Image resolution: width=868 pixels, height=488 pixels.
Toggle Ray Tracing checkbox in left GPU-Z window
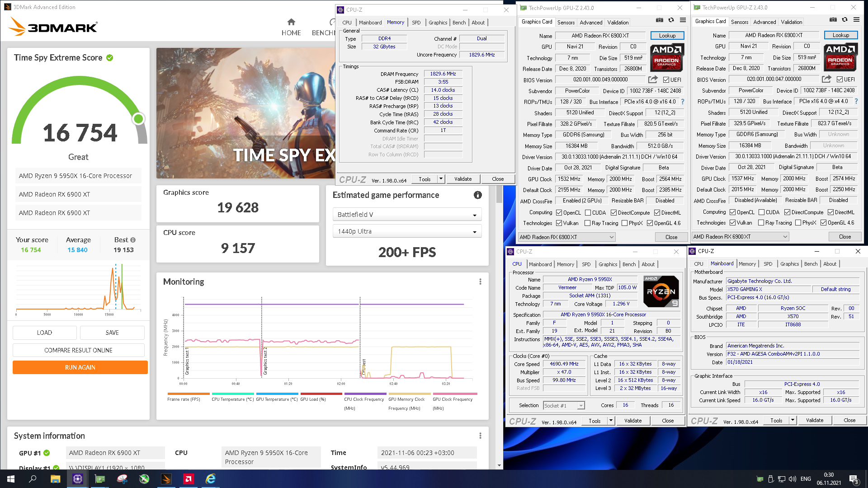[587, 223]
